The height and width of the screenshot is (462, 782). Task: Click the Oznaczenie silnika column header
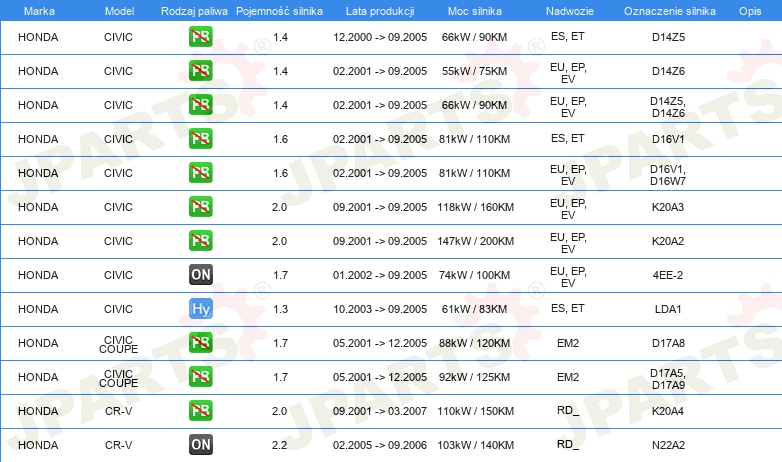(x=669, y=11)
